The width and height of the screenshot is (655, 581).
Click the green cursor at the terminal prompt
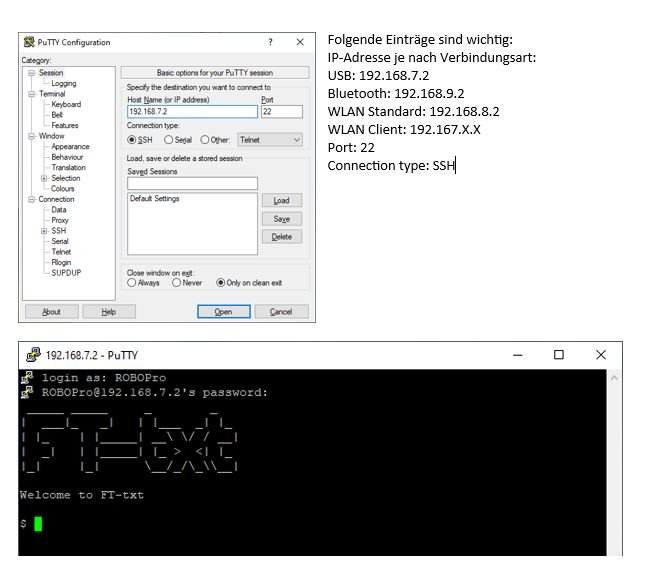(38, 524)
